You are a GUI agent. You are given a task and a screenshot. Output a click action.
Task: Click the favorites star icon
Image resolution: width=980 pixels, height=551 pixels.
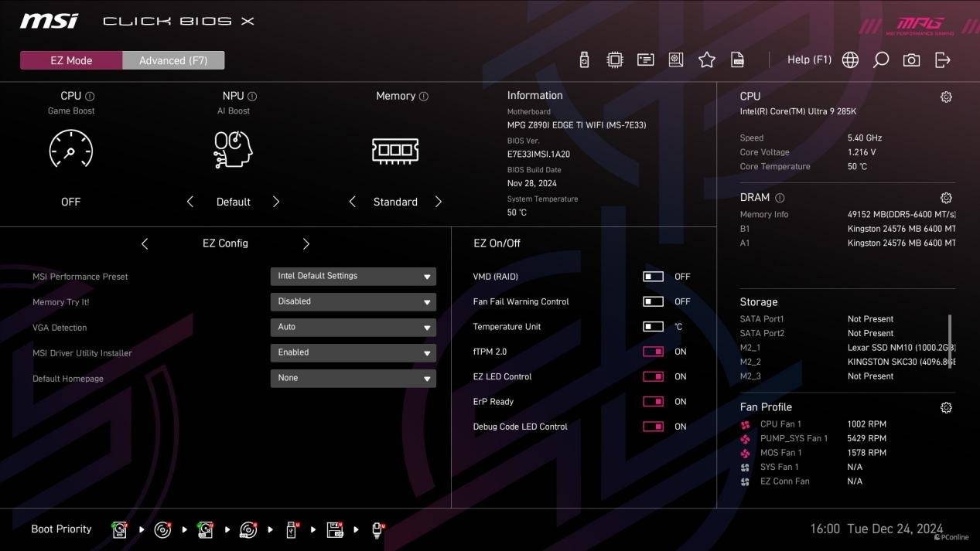coord(706,60)
